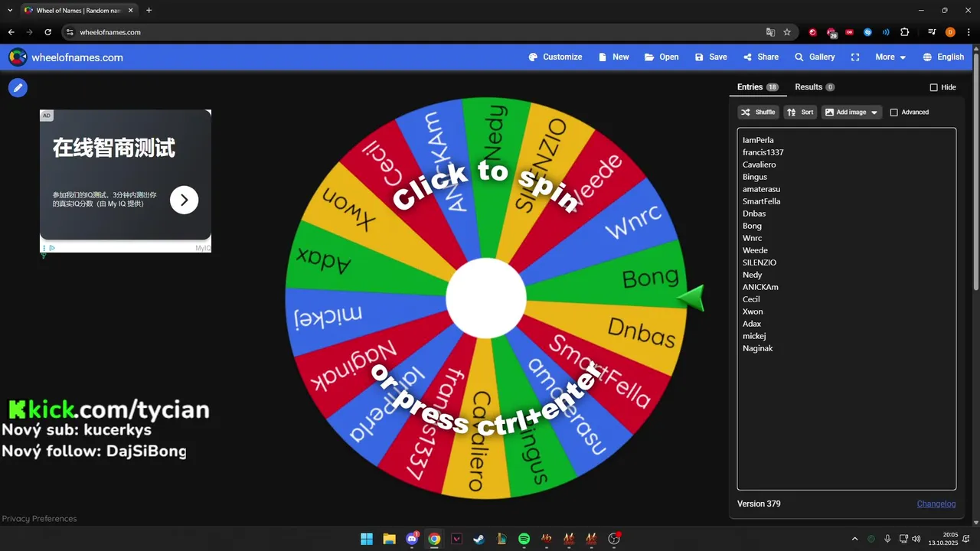980x551 pixels.
Task: Show hidden system tray icons
Action: pyautogui.click(x=854, y=539)
